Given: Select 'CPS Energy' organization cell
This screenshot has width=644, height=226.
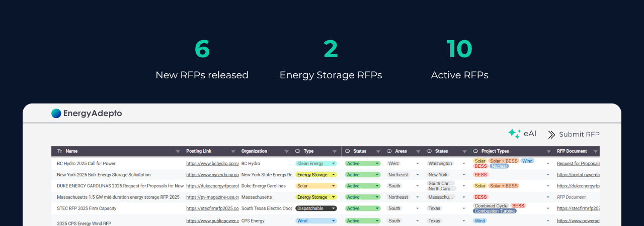Looking at the screenshot, I should click(x=253, y=221).
